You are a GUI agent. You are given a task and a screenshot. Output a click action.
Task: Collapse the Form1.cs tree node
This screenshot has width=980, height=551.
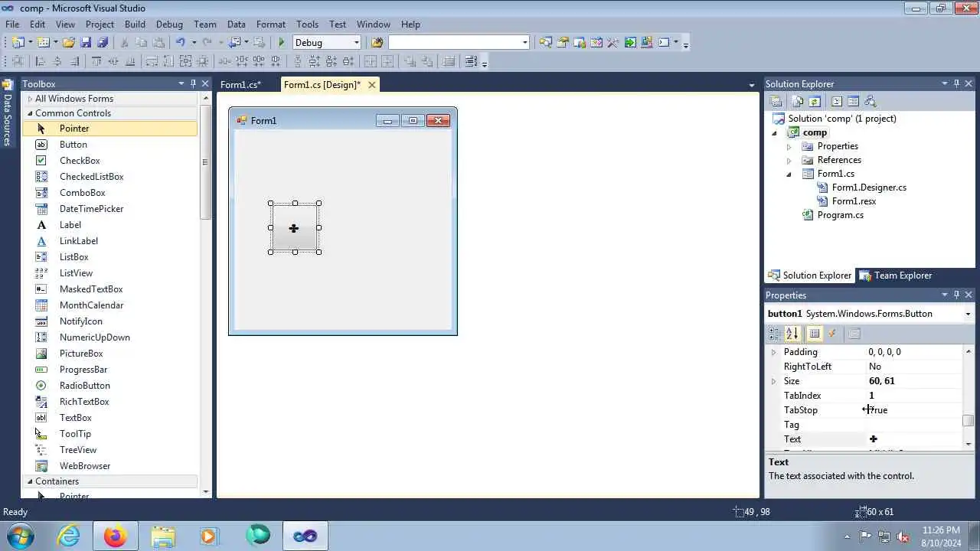(789, 174)
